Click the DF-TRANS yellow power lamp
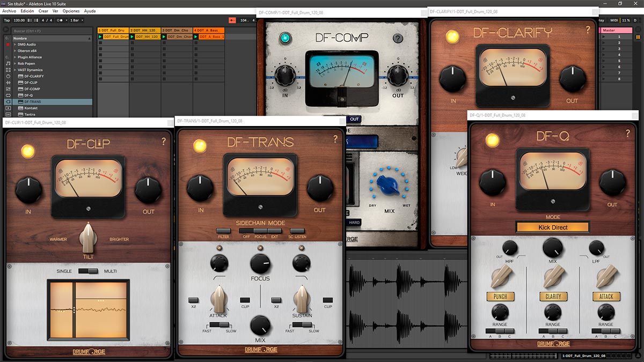 pyautogui.click(x=200, y=145)
